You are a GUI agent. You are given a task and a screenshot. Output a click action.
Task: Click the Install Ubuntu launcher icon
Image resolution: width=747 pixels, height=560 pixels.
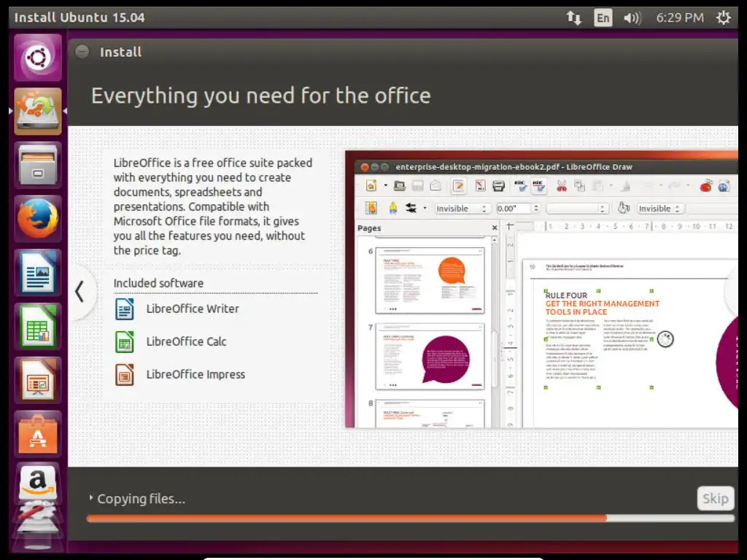[38, 112]
